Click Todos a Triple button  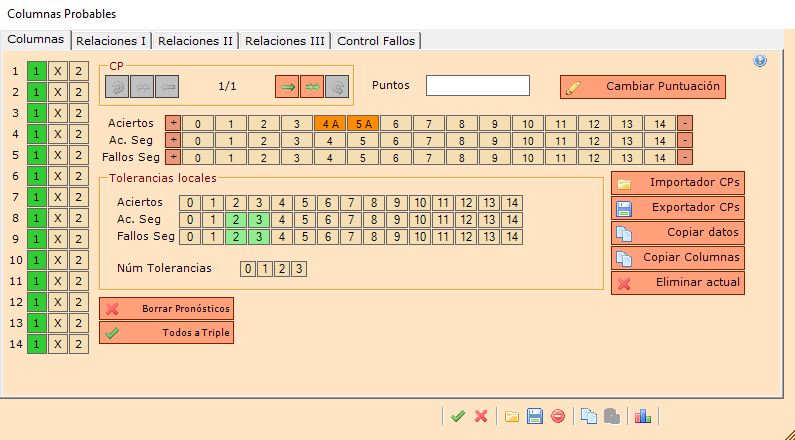point(166,333)
